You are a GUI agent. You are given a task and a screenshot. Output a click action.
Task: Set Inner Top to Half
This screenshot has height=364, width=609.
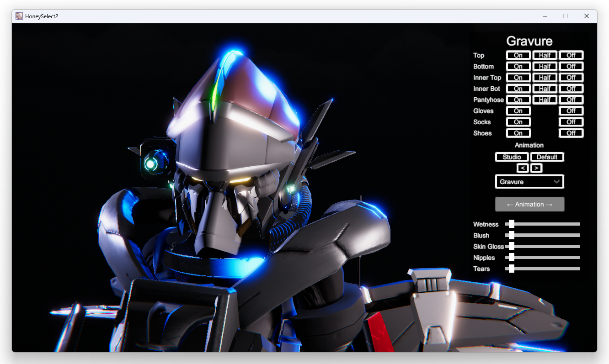(x=545, y=78)
